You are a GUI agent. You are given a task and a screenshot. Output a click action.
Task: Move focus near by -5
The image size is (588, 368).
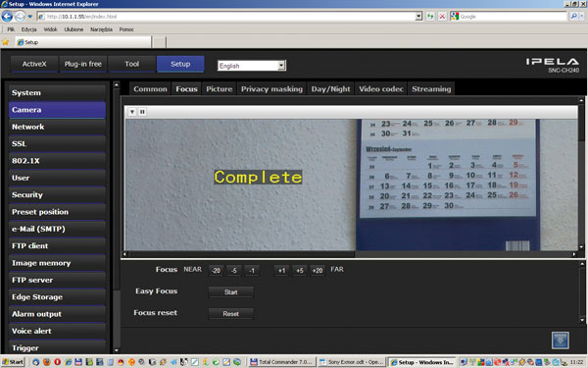pyautogui.click(x=234, y=271)
